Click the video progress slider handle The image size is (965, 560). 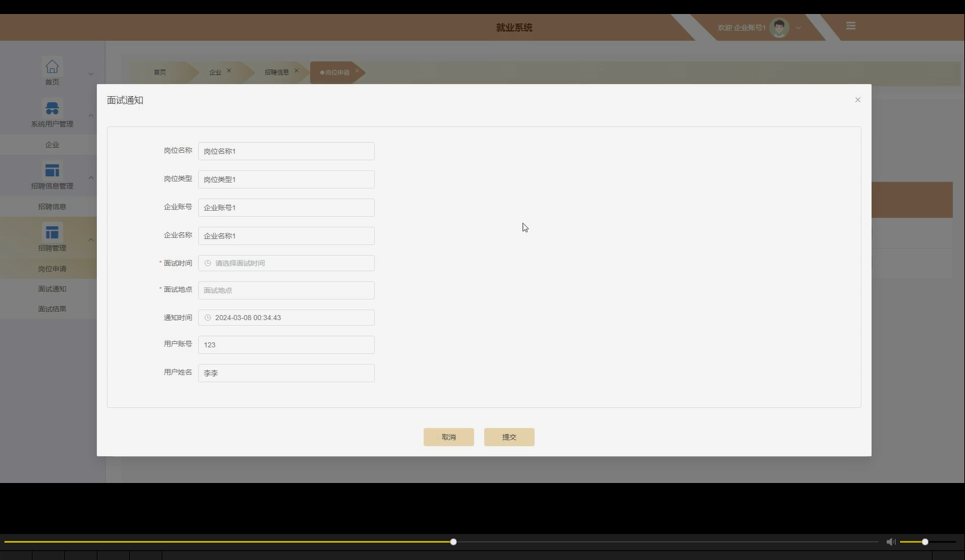453,542
